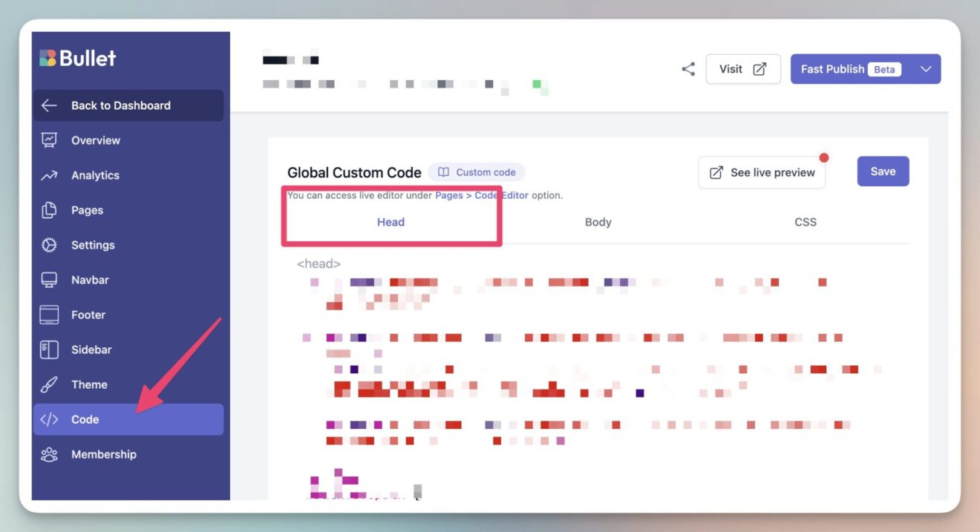The width and height of the screenshot is (980, 532).
Task: Open the Custom code documentation badge
Action: tap(477, 171)
